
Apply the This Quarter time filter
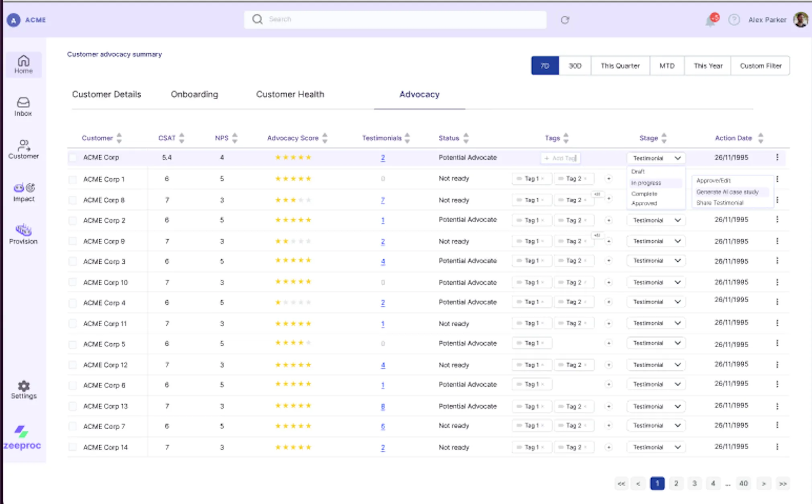click(620, 66)
